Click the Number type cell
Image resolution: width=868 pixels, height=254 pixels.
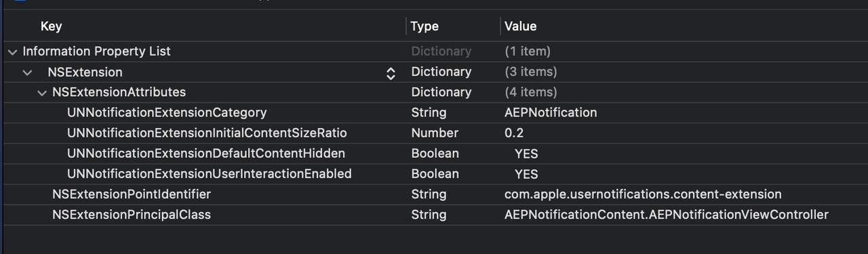435,133
